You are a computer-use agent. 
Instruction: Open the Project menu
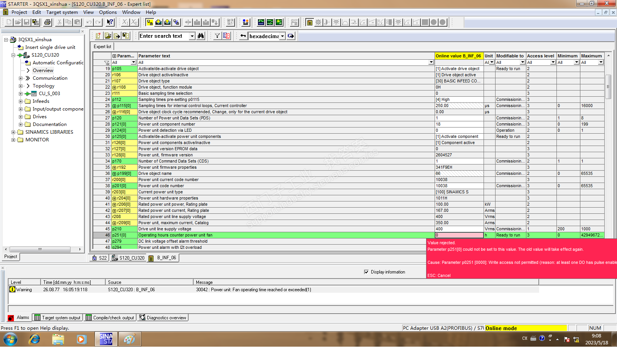coord(19,12)
